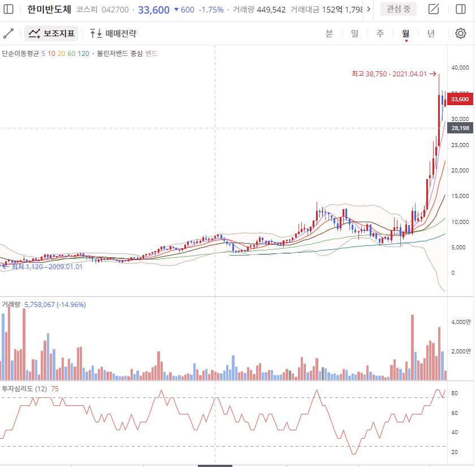Switch to the 년 yearly chart
Viewport: 476px width, 467px height.
(x=431, y=33)
